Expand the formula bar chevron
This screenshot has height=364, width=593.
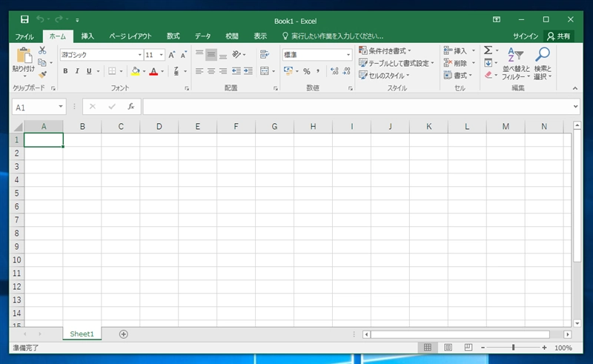point(575,107)
